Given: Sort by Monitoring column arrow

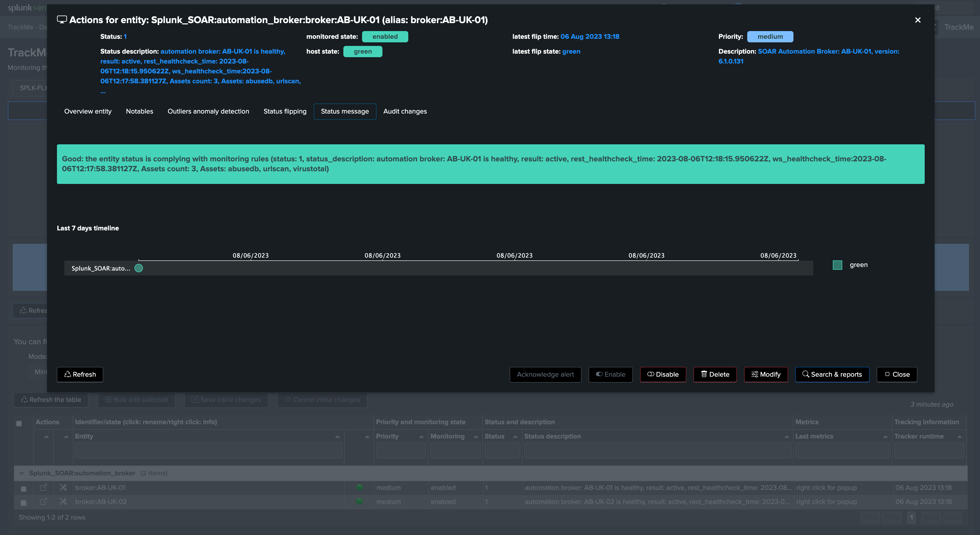Looking at the screenshot, I should (476, 437).
